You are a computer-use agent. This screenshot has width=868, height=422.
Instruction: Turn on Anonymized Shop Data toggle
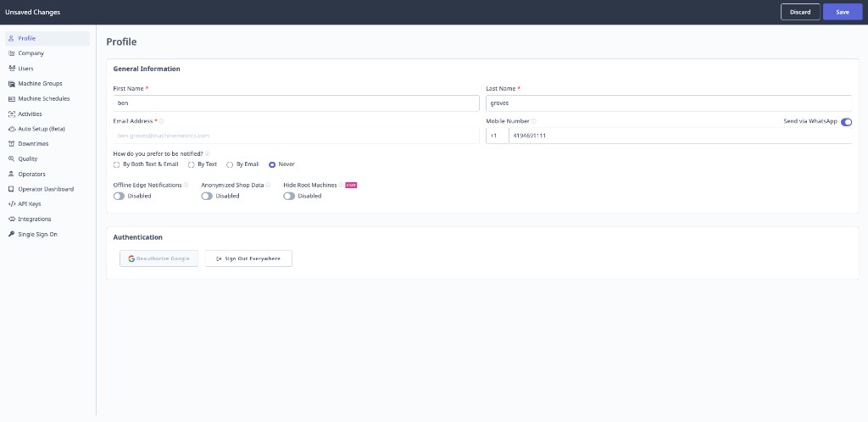pos(207,196)
